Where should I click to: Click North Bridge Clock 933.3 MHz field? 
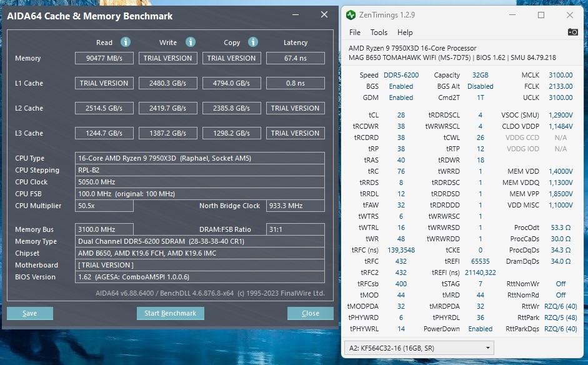point(296,206)
